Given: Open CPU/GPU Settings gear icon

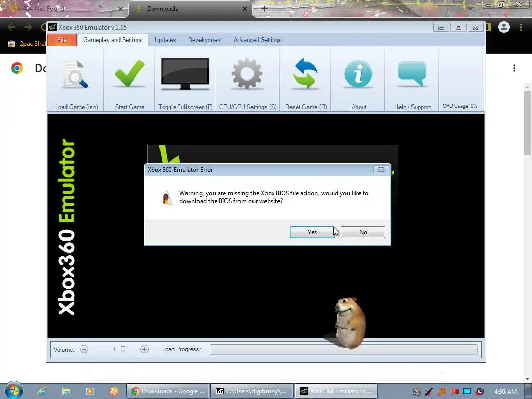Looking at the screenshot, I should click(247, 74).
